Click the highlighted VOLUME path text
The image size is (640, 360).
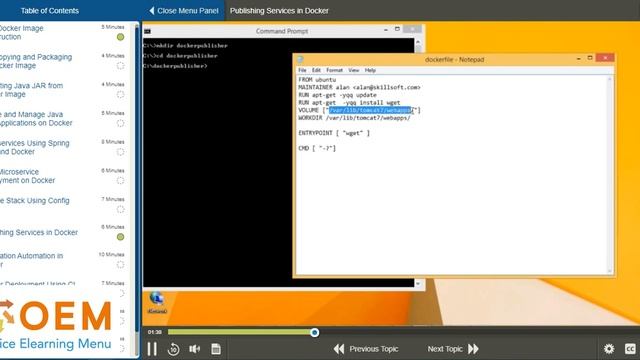[x=371, y=110]
